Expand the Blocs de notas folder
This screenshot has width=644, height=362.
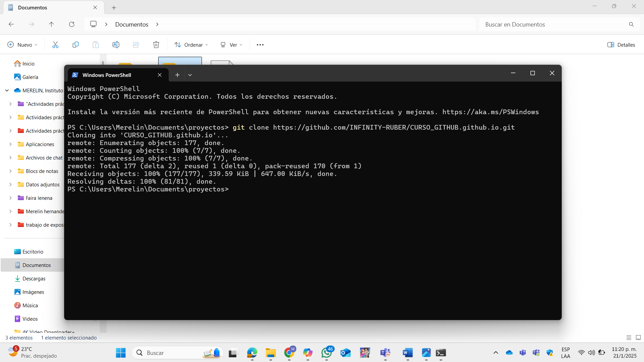(10, 171)
